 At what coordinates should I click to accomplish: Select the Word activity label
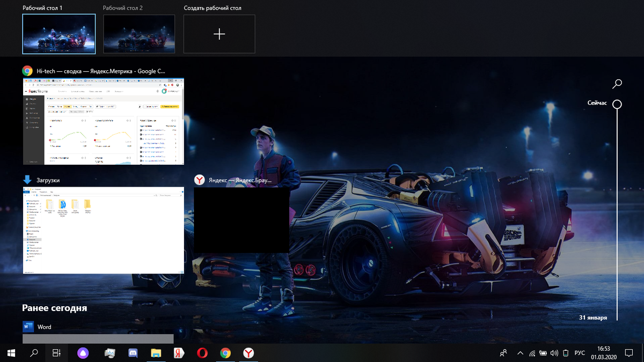pos(45,327)
